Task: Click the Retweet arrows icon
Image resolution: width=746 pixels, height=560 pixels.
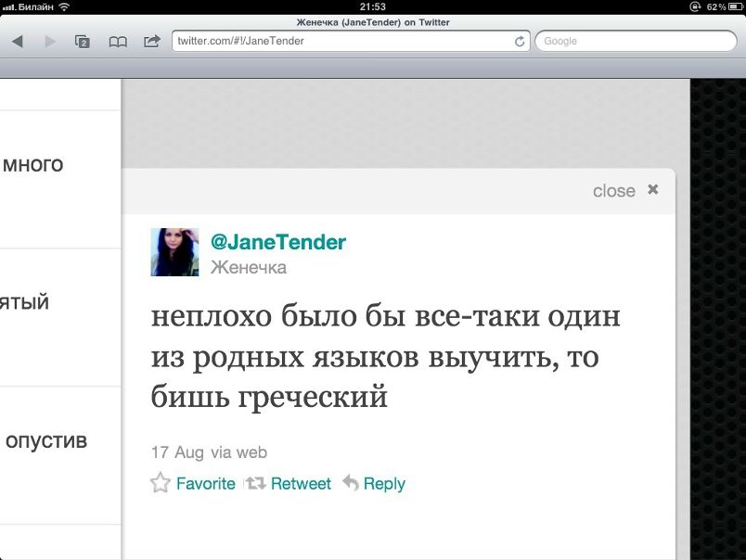Action: click(255, 483)
